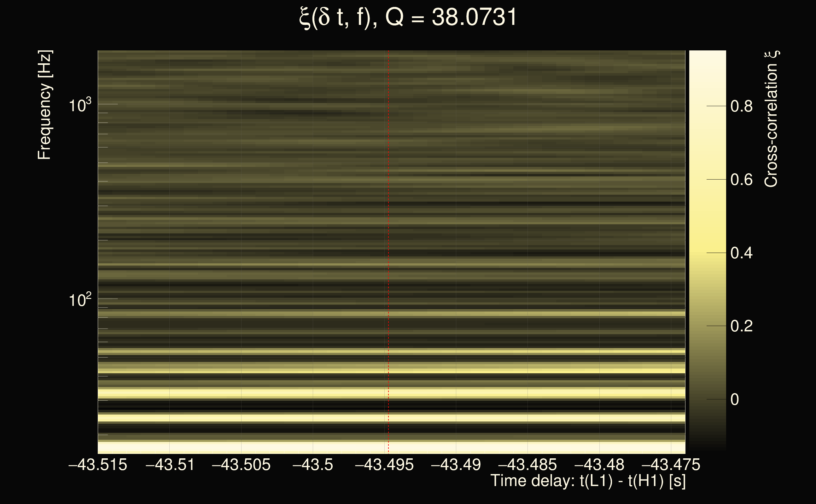Click the –43.485 time delay tick label
This screenshot has width=816, height=504.
527,465
